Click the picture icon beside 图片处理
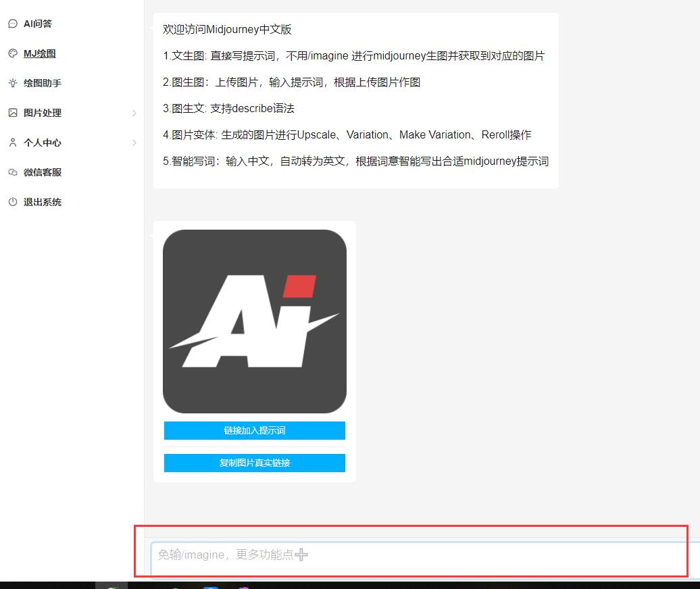Viewport: 700px width, 589px height. 12,113
